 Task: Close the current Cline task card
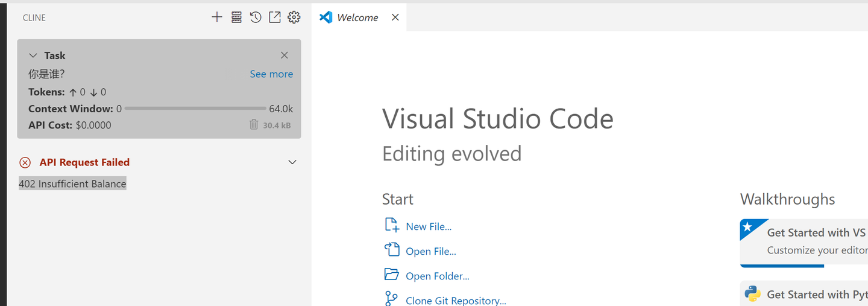pyautogui.click(x=285, y=56)
